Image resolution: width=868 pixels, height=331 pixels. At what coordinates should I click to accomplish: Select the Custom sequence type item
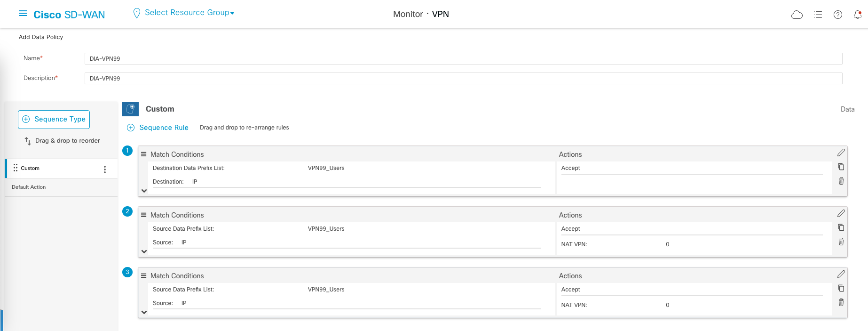point(30,168)
